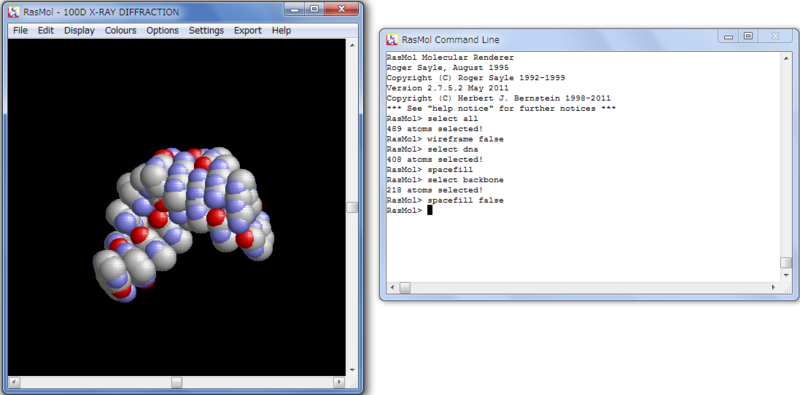Open the Help menu

click(x=281, y=31)
